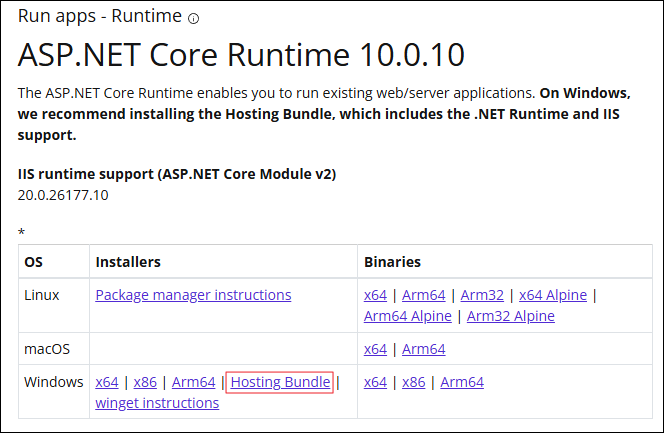Screen dimensions: 664x433
Task: Open Linux Package manager instructions link
Action: click(194, 295)
